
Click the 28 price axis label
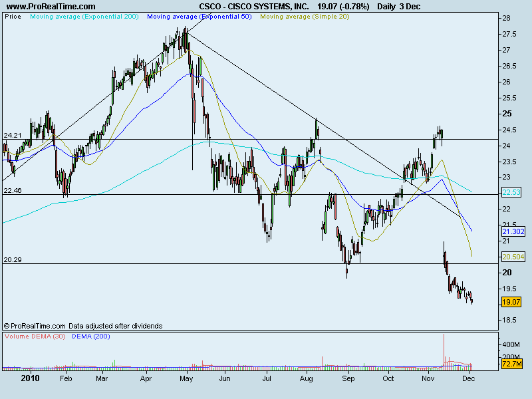[506, 19]
